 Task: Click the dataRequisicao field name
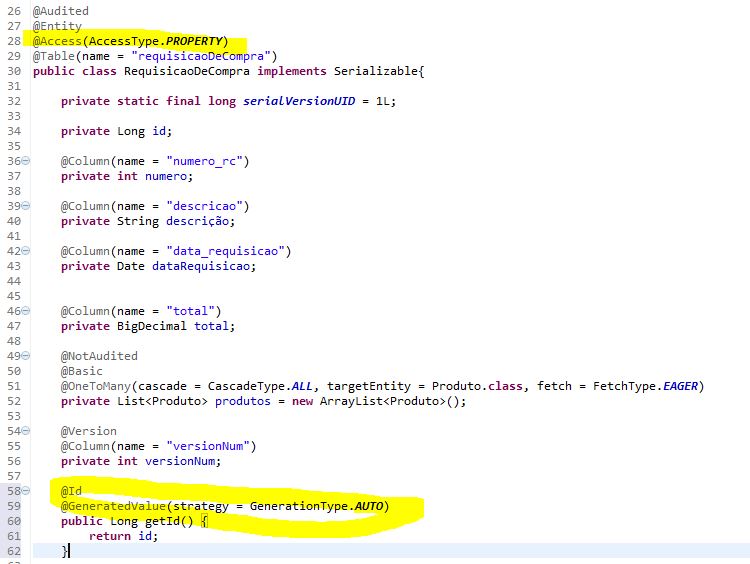point(201,266)
